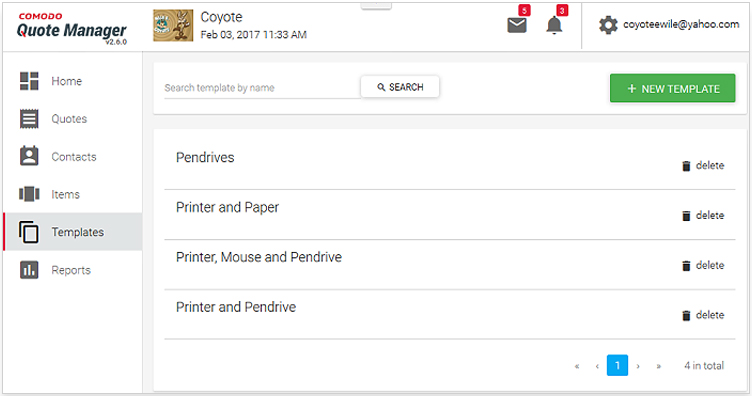Delete the Pendrives template
The width and height of the screenshot is (752, 396).
click(703, 165)
